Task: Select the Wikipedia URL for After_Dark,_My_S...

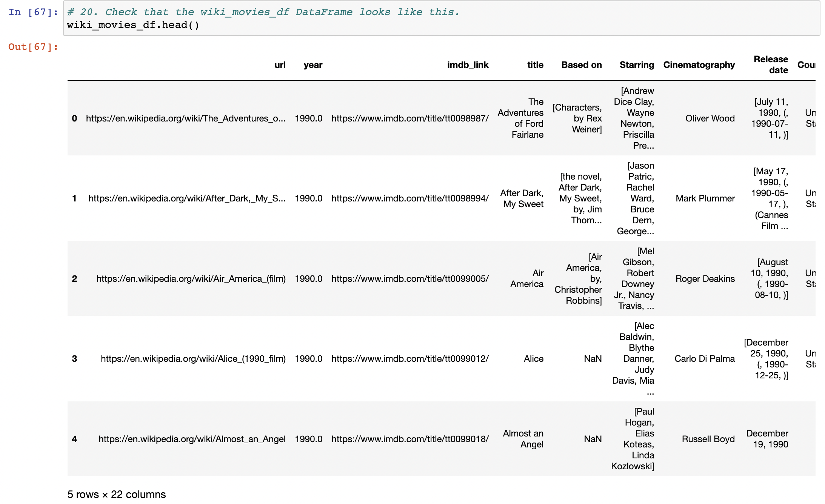Action: 187,198
